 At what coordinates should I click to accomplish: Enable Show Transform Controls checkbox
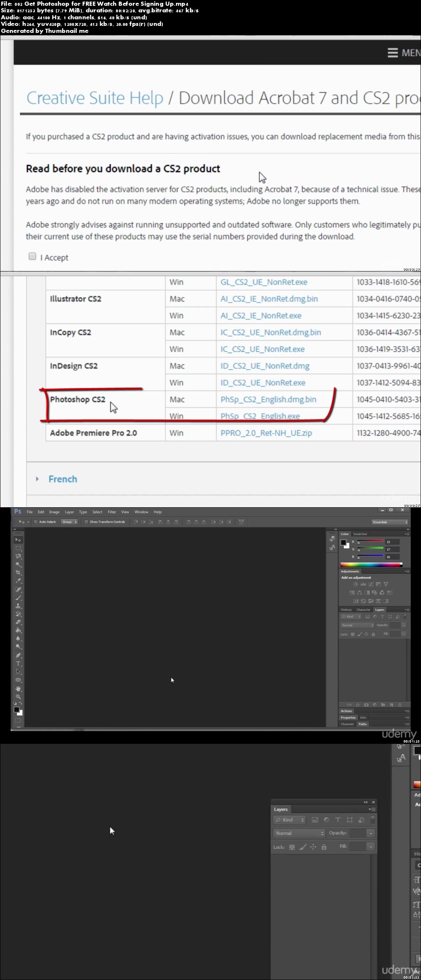[x=86, y=522]
